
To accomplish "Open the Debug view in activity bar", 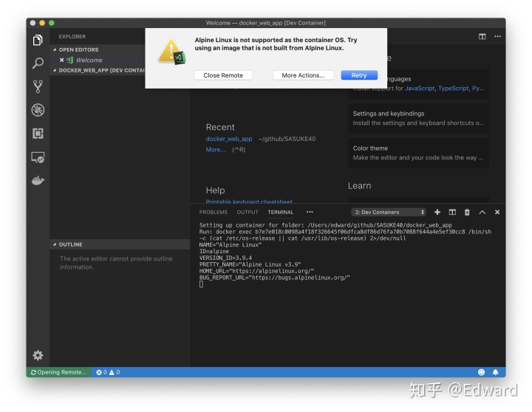I will [38, 110].
